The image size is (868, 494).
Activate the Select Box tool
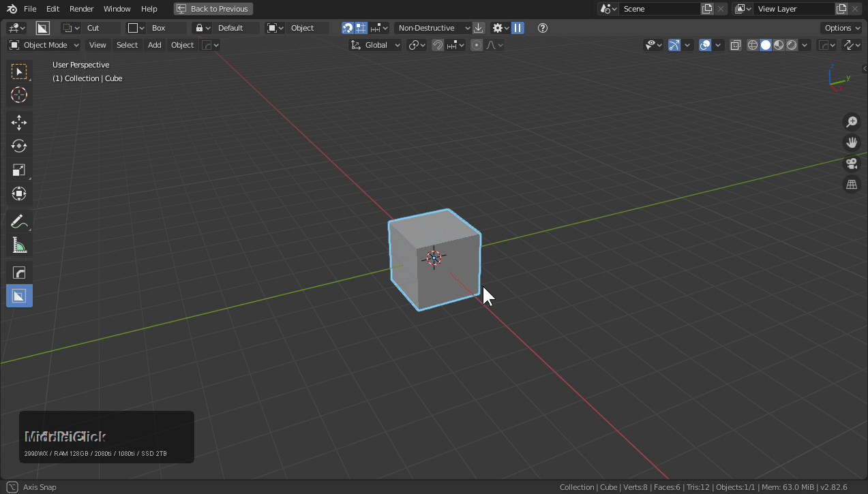[19, 72]
